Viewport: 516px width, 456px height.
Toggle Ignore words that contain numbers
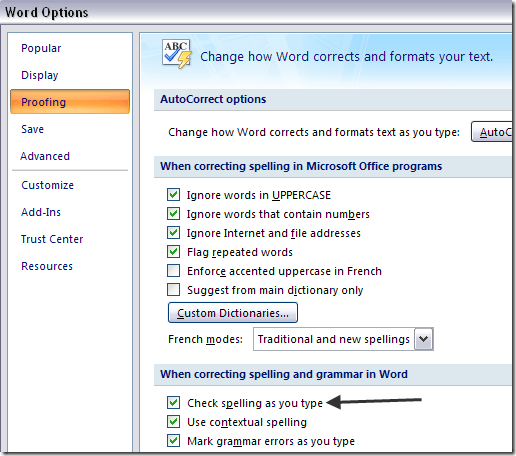(173, 214)
